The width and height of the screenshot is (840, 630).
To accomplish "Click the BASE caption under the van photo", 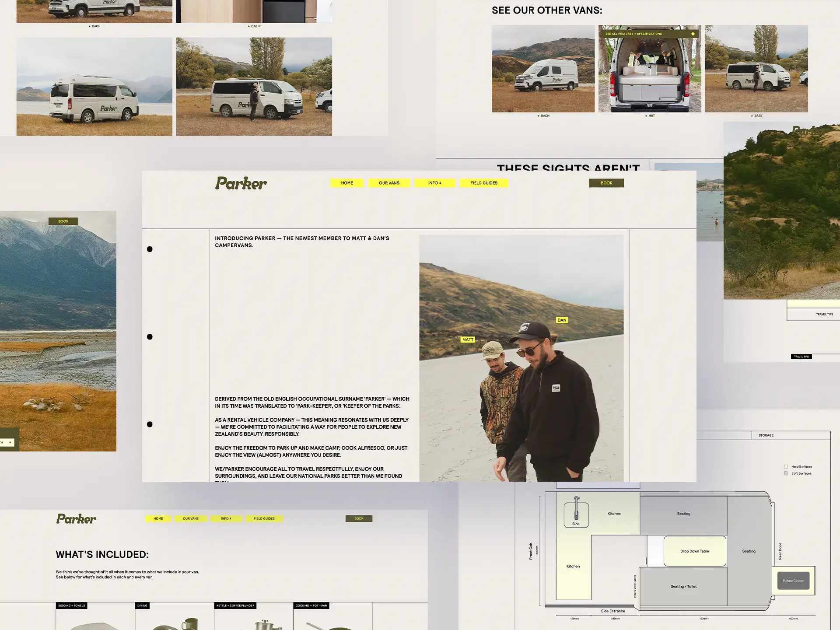I will [757, 116].
